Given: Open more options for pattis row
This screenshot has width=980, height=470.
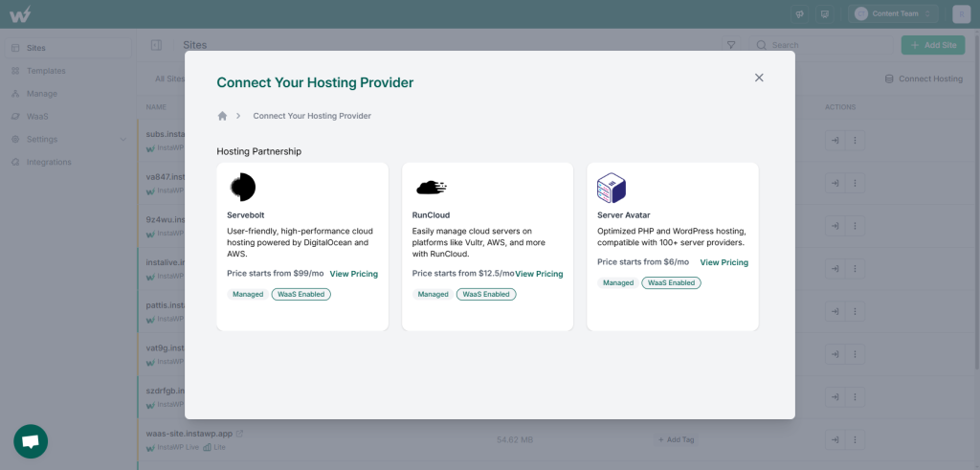Looking at the screenshot, I should pyautogui.click(x=855, y=311).
